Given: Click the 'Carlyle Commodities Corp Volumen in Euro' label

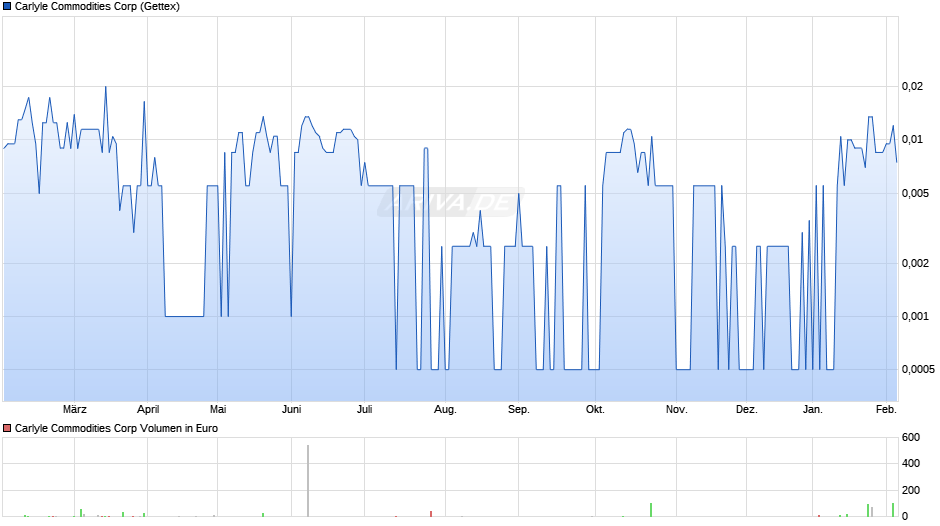Looking at the screenshot, I should tap(116, 428).
